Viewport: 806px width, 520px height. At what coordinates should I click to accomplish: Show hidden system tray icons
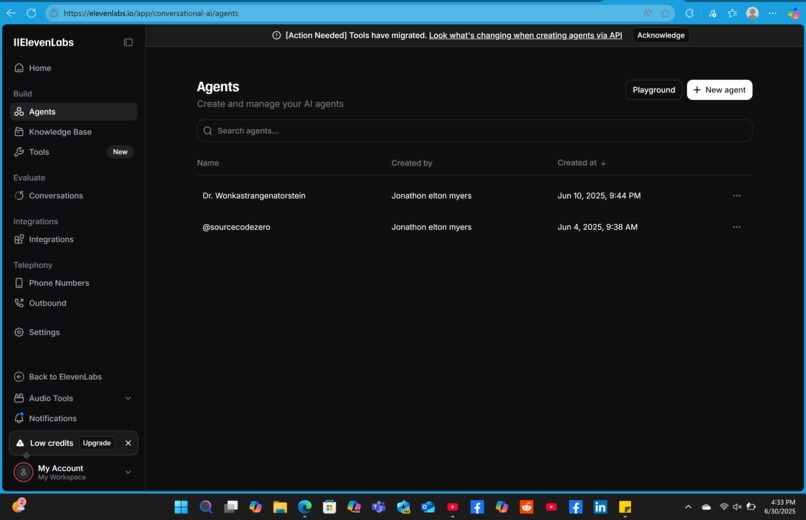tap(688, 507)
